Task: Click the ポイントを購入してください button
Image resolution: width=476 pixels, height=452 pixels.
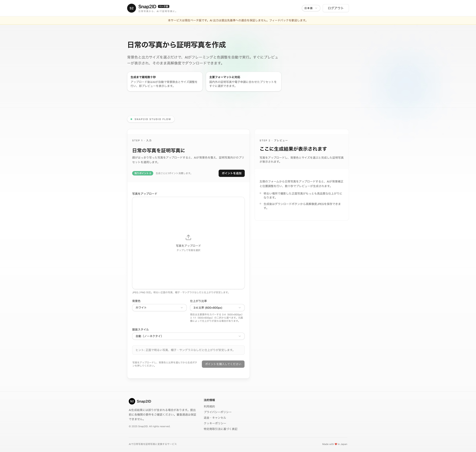Action: click(223, 364)
